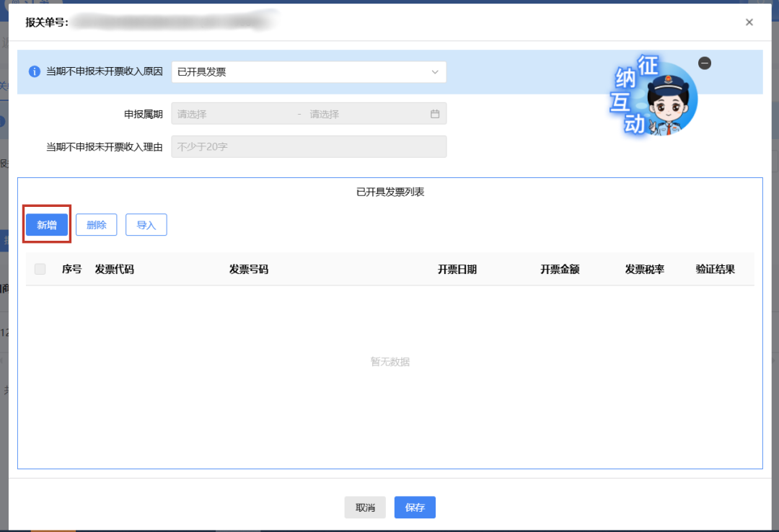Click the dropdown chevron on the reason selector
The height and width of the screenshot is (532, 779).
click(x=434, y=72)
